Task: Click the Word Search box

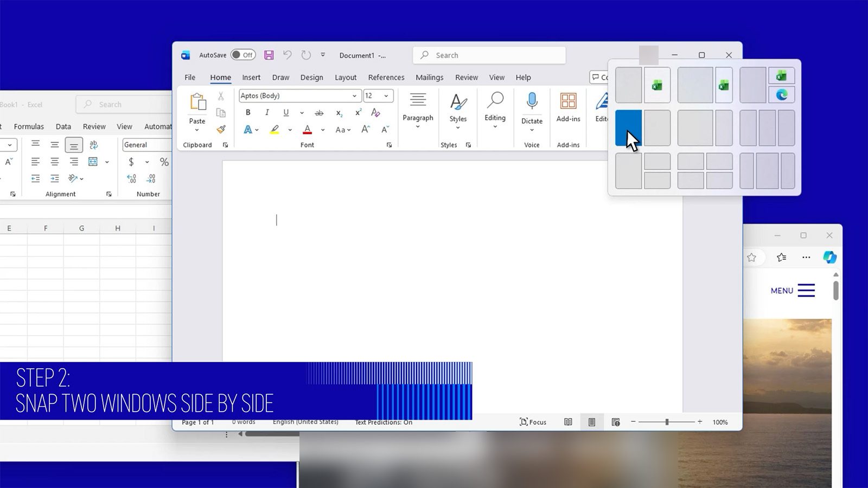Action: (489, 55)
